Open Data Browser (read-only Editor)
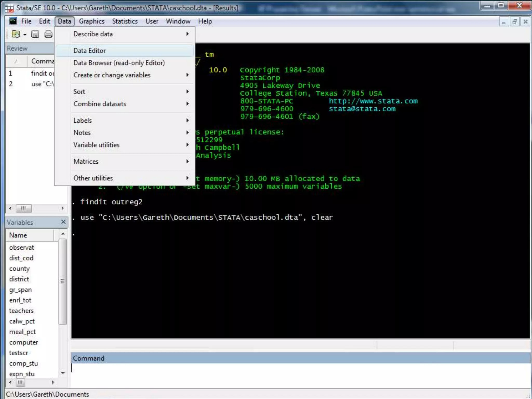 pos(119,63)
